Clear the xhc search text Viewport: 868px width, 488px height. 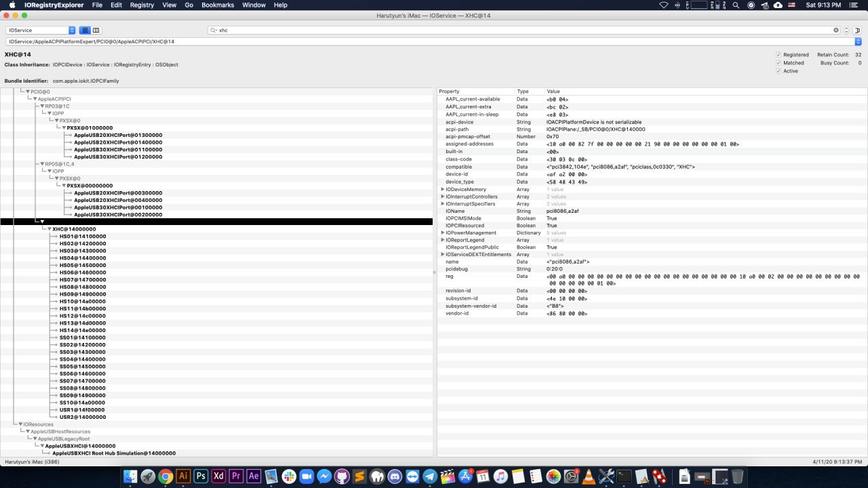[836, 30]
